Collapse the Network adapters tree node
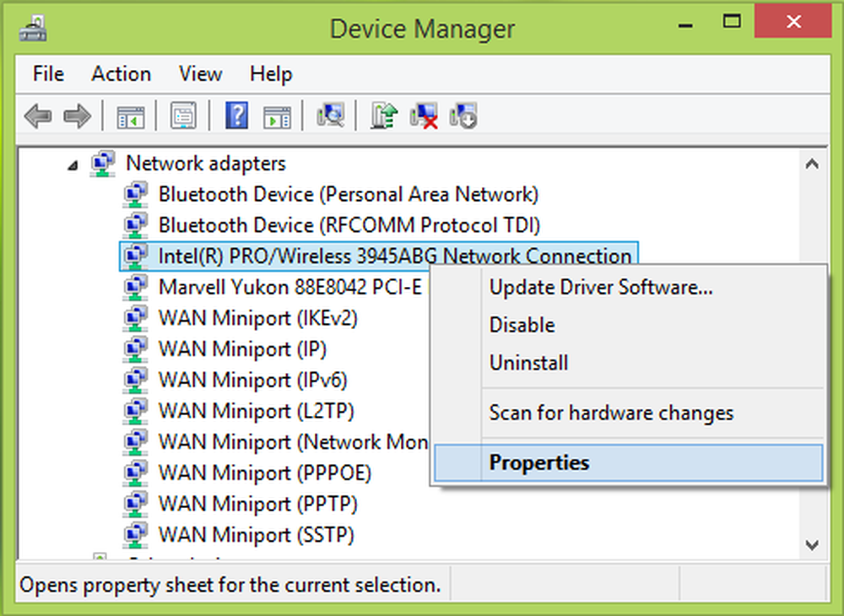 point(73,165)
